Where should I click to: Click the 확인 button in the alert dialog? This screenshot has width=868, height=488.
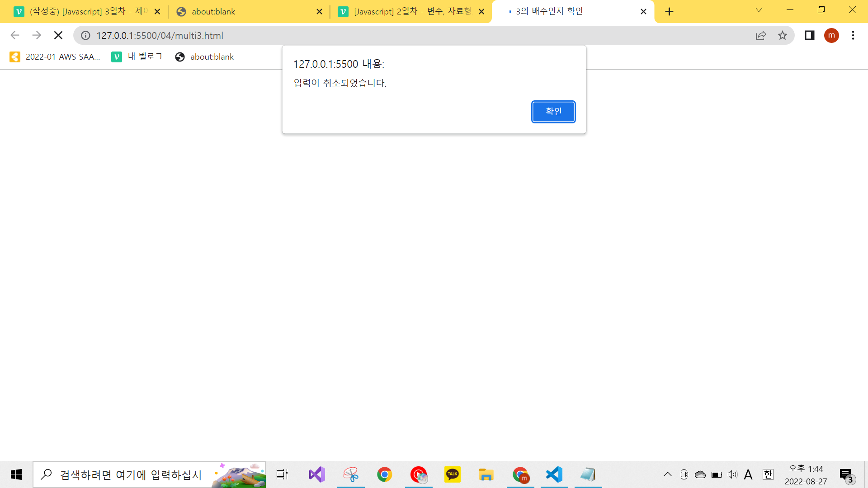553,112
